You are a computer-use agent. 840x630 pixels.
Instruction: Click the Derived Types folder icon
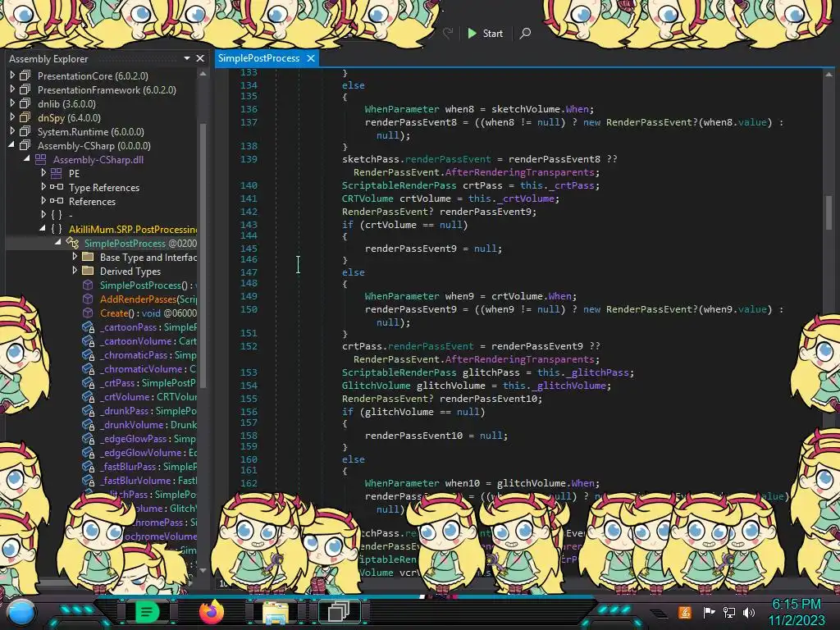coord(88,271)
